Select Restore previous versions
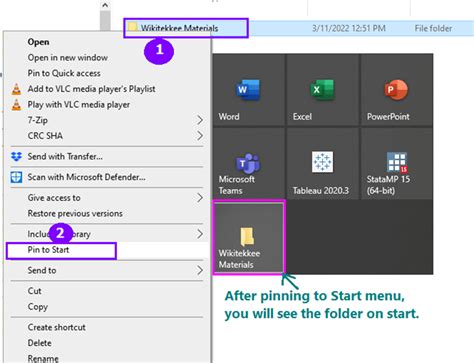 pyautogui.click(x=75, y=213)
